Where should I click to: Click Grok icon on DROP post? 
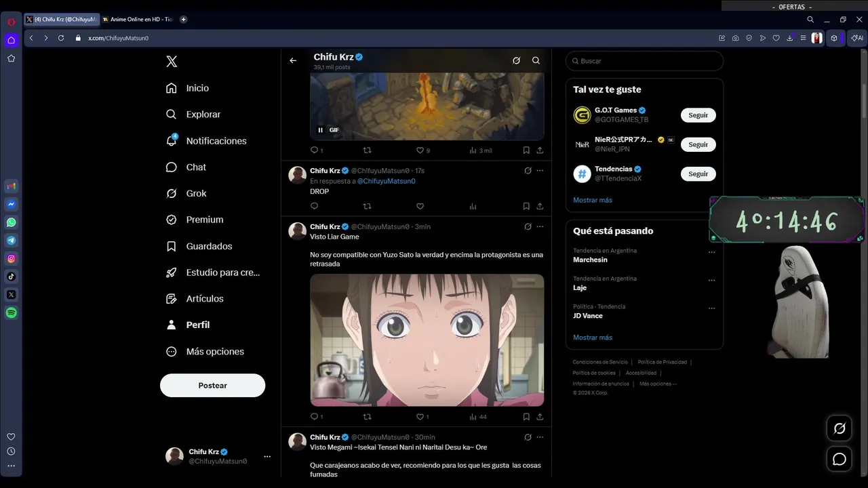click(528, 171)
